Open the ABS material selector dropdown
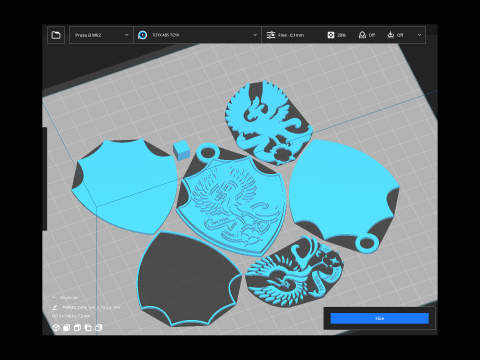 [x=198, y=35]
